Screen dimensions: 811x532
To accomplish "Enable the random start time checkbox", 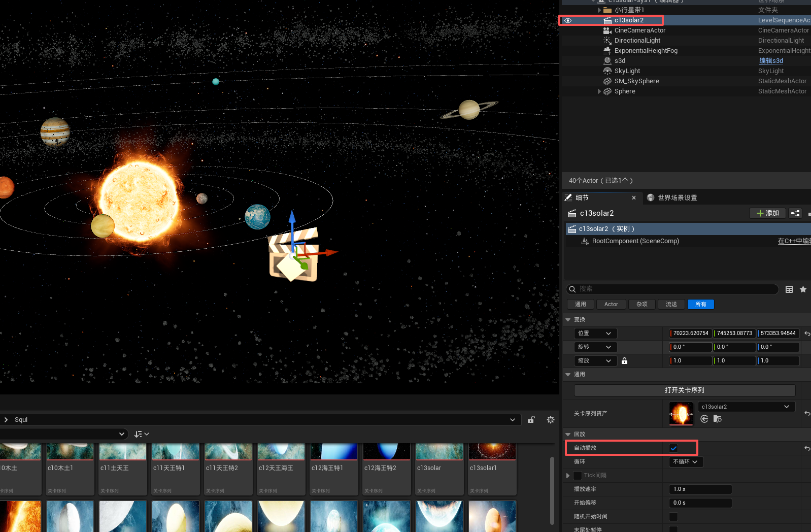I will 673,517.
